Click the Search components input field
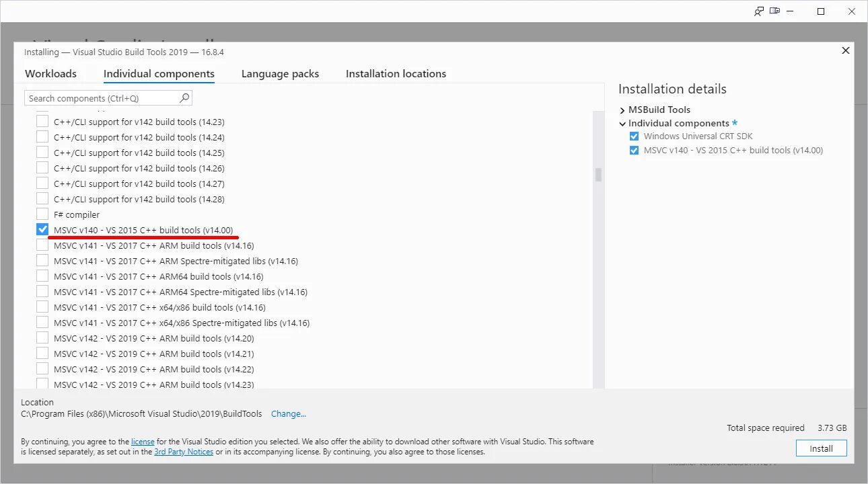The width and height of the screenshot is (868, 484). (x=108, y=98)
